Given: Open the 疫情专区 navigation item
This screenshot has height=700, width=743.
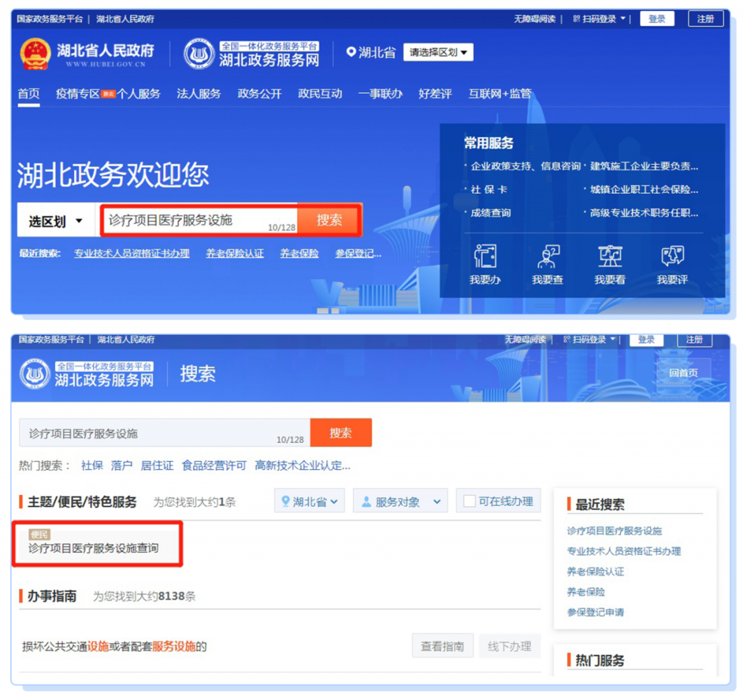Looking at the screenshot, I should [x=78, y=94].
